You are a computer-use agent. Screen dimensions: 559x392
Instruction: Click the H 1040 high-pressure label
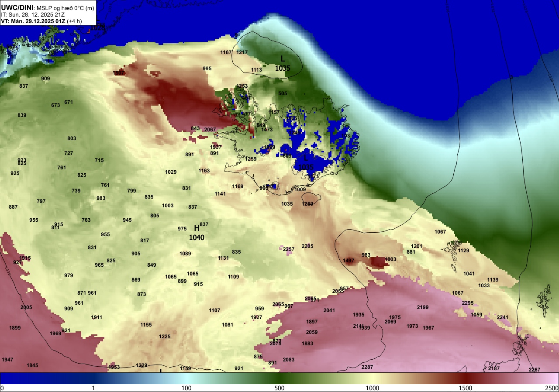click(x=197, y=233)
